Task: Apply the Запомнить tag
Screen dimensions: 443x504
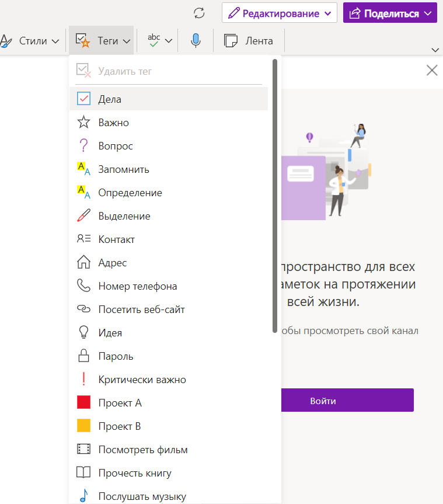Action: pyautogui.click(x=169, y=169)
